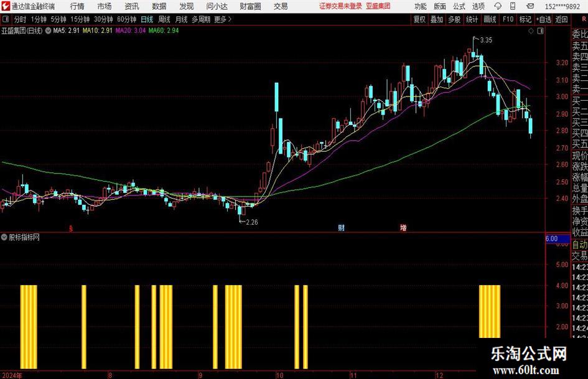Open the 公式 menu
This screenshot has width=588, height=379.
pos(459,6)
